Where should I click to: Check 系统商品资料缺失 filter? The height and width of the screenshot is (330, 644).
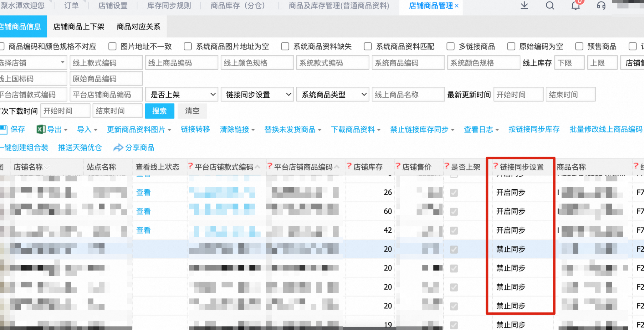(x=285, y=46)
